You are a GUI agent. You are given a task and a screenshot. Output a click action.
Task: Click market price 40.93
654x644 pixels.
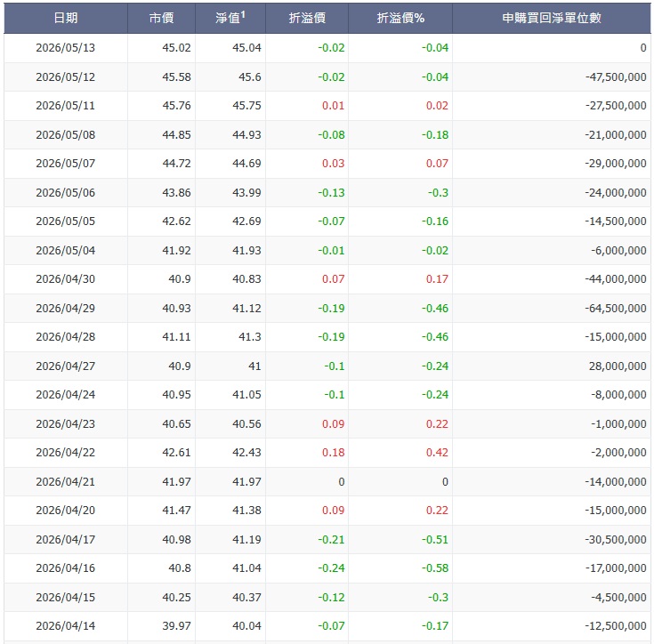176,309
